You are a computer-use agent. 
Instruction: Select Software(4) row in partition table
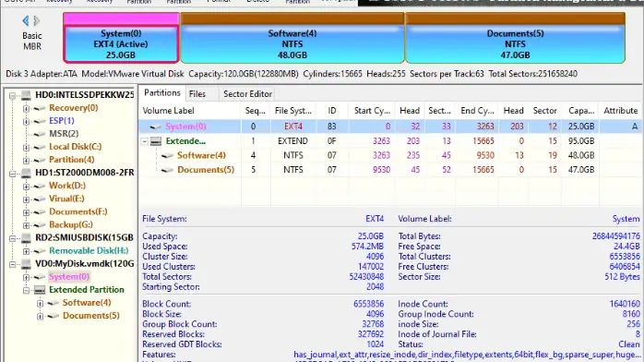click(390, 155)
